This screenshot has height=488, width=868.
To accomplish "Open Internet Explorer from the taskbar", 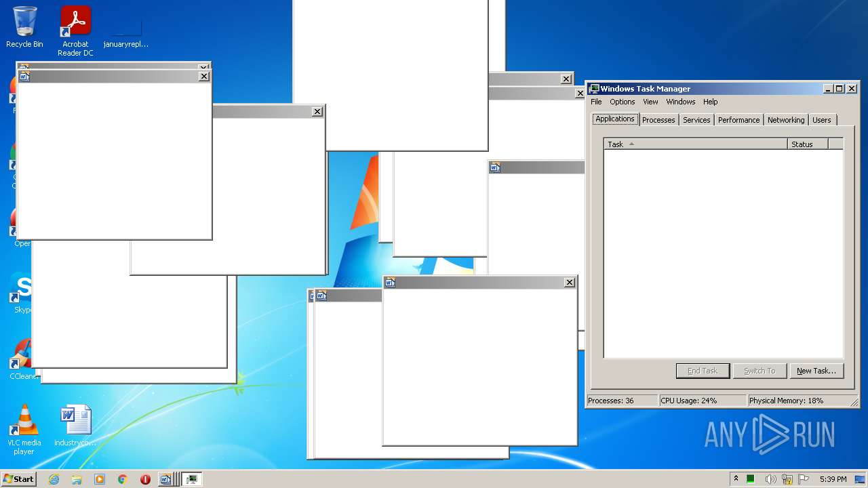I will [x=54, y=479].
